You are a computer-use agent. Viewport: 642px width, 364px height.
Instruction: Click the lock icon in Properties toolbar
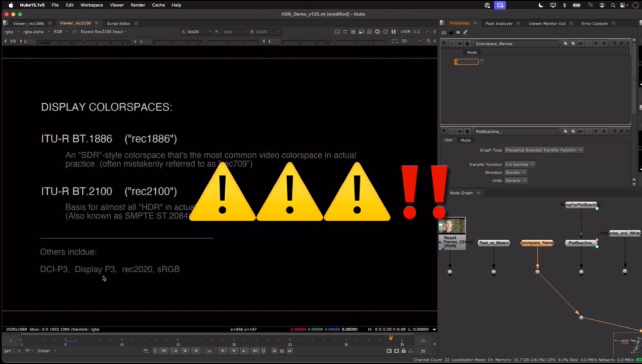click(451, 33)
